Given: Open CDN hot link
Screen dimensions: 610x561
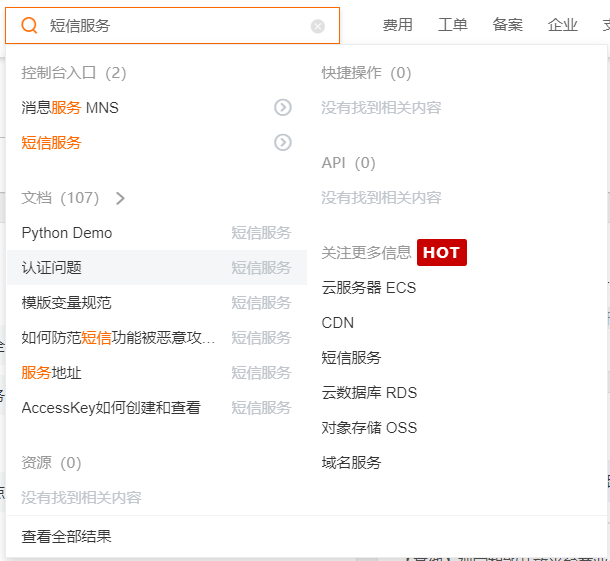Looking at the screenshot, I should coord(338,323).
